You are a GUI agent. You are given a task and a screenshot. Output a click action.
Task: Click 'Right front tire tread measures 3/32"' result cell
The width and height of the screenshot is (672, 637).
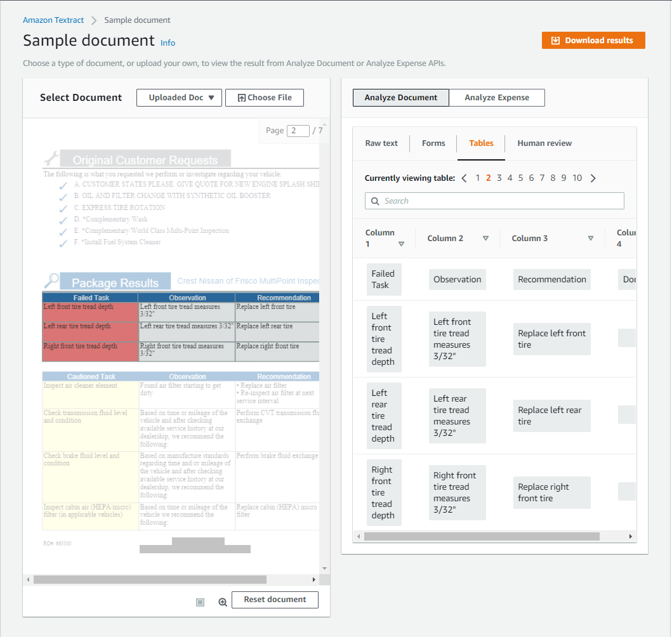(458, 492)
